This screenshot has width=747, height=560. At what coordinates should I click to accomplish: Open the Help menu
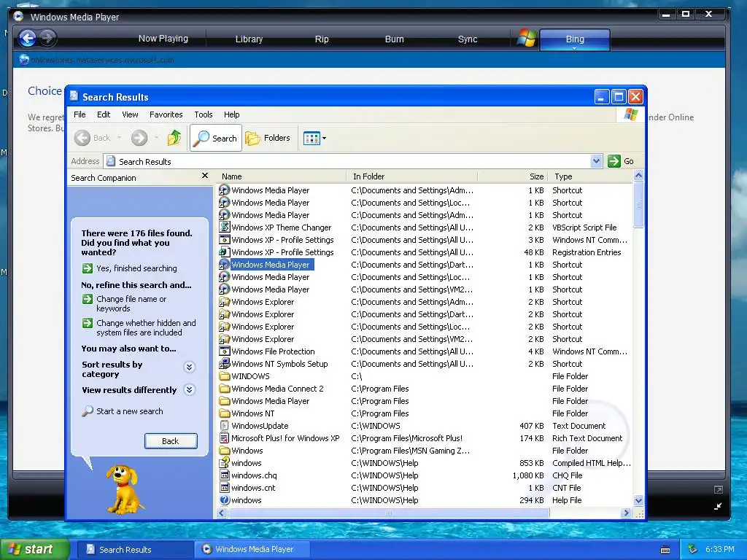tap(231, 114)
